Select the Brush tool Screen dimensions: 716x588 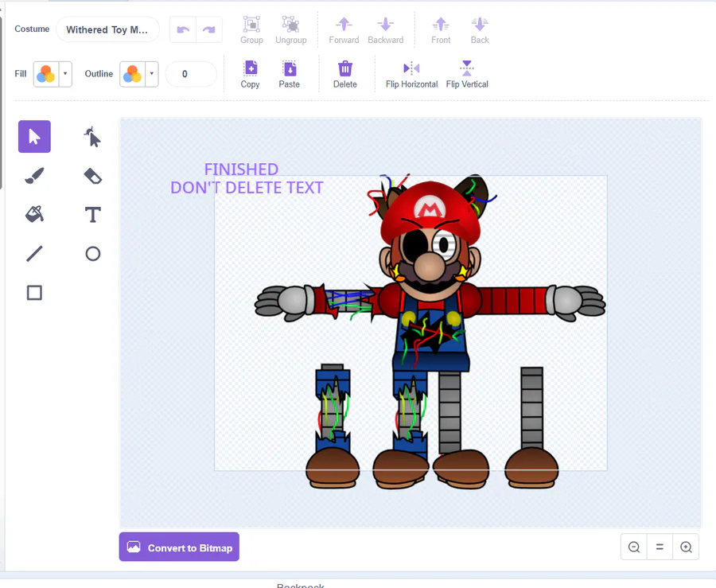pyautogui.click(x=34, y=176)
